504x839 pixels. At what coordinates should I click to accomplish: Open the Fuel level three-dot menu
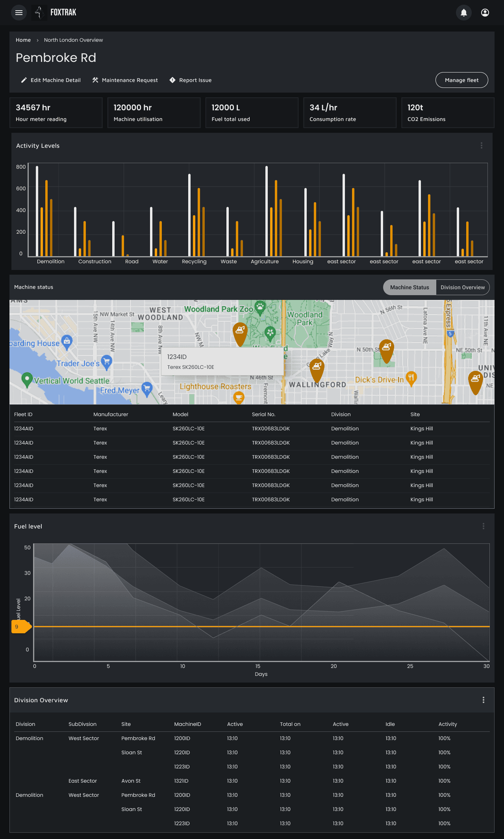coord(484,526)
